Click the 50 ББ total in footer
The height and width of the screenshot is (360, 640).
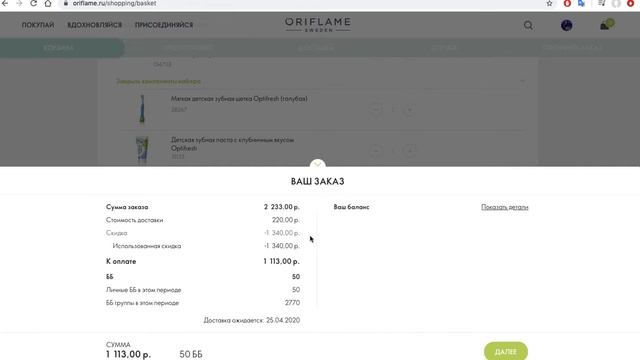tap(191, 354)
